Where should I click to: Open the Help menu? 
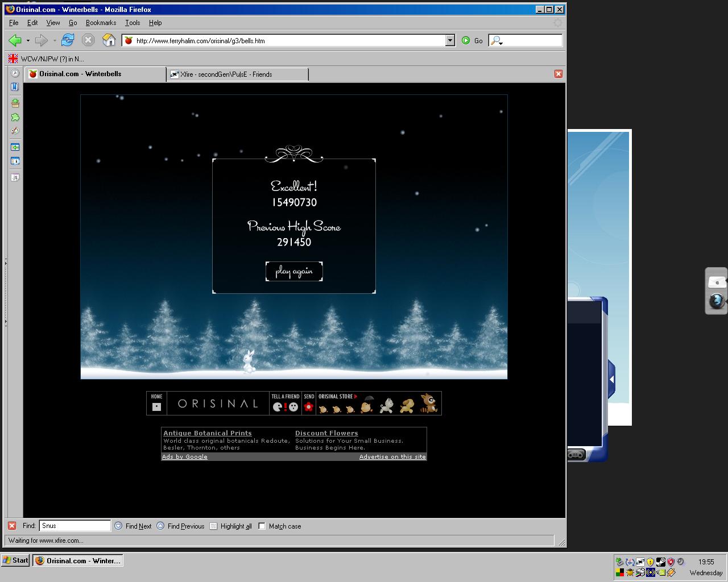(155, 23)
